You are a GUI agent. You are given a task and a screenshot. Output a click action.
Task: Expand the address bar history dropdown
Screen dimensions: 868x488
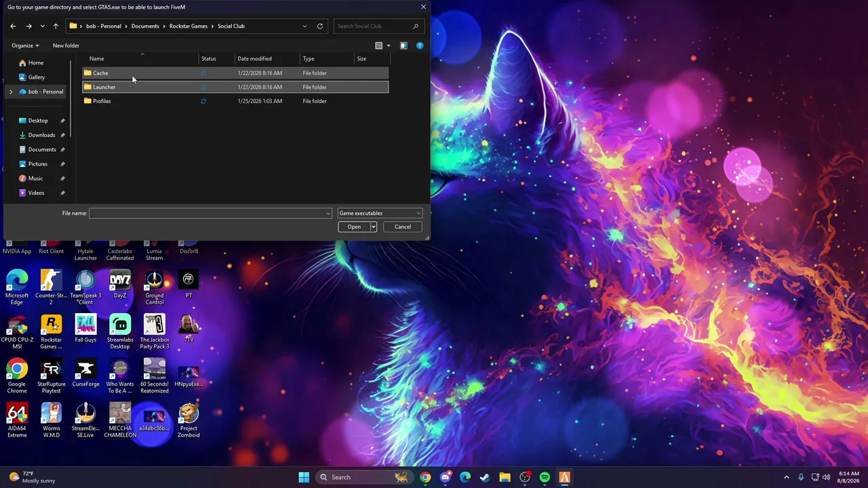(304, 26)
